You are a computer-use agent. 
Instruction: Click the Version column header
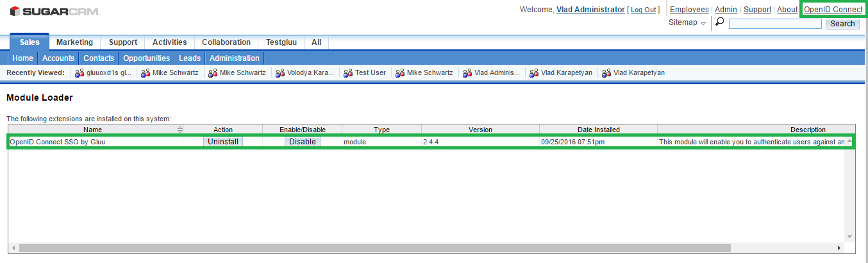point(480,130)
